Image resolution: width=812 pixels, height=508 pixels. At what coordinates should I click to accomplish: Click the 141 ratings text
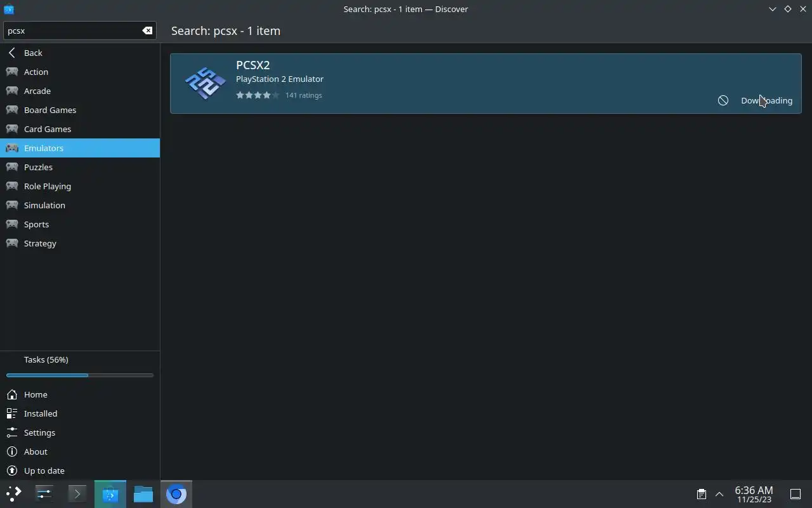point(303,95)
